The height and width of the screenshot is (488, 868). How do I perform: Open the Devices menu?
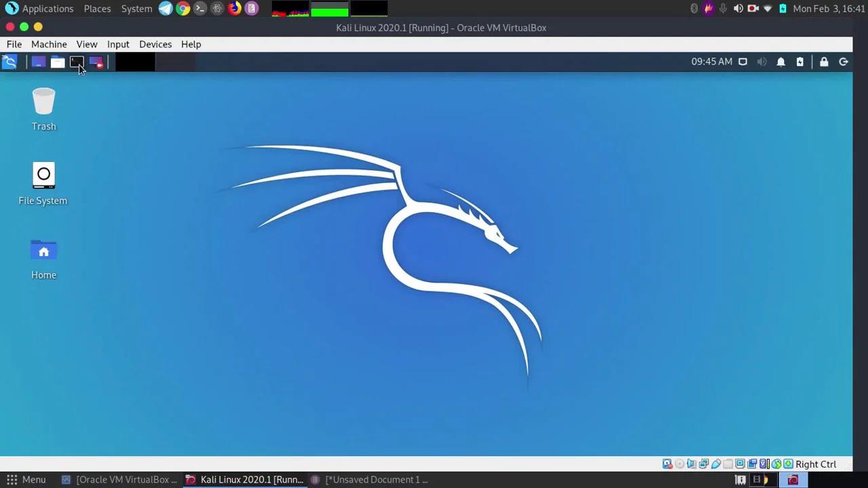[x=155, y=44]
